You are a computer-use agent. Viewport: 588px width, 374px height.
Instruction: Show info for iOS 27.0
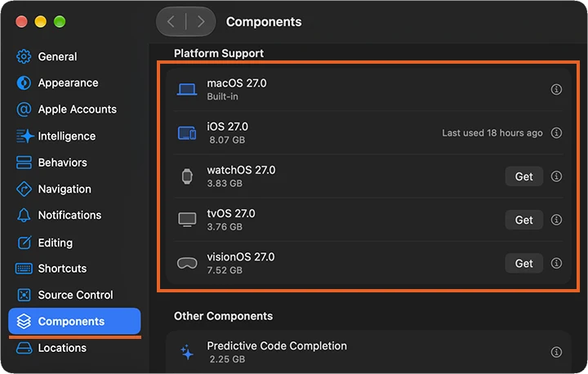click(x=556, y=133)
